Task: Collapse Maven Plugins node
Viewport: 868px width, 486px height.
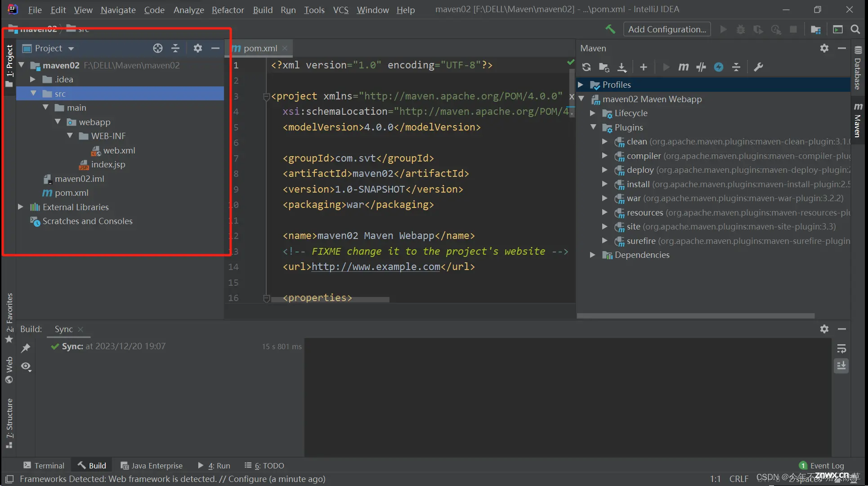Action: point(593,127)
